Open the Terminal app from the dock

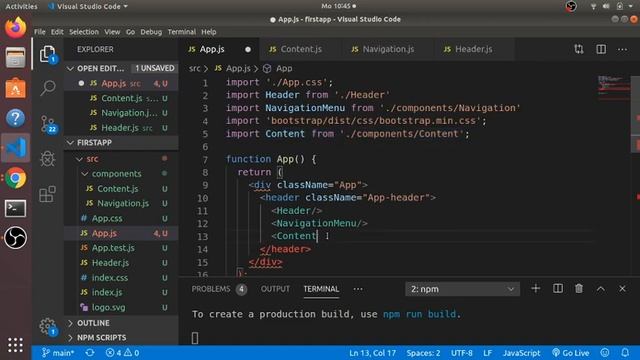coord(16,208)
